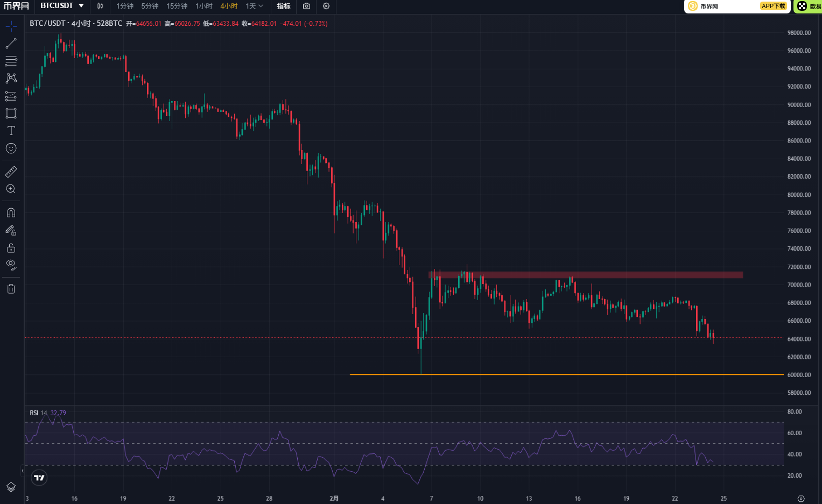Open the Fibonacci retracement lines tool

click(11, 61)
